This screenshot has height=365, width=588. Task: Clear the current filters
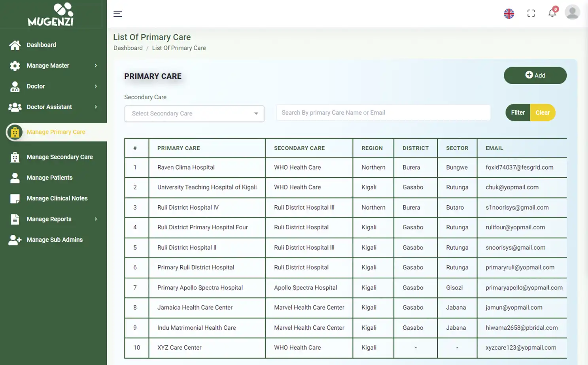point(543,112)
